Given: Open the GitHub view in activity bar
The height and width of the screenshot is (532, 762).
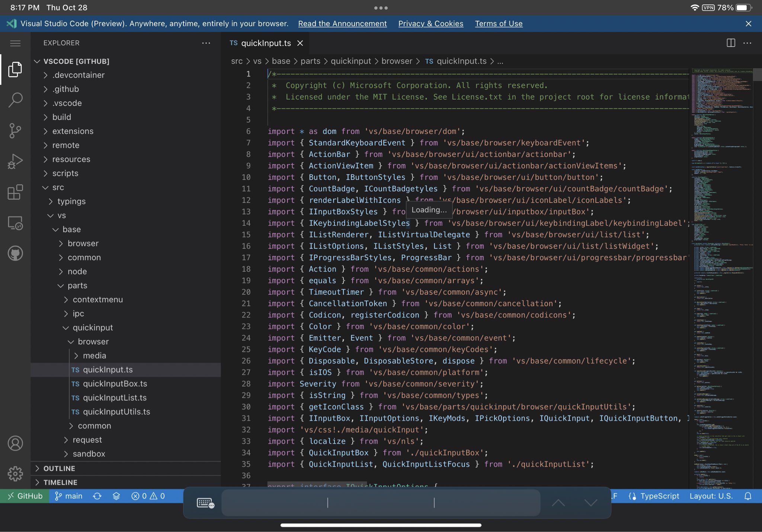Looking at the screenshot, I should [x=15, y=254].
